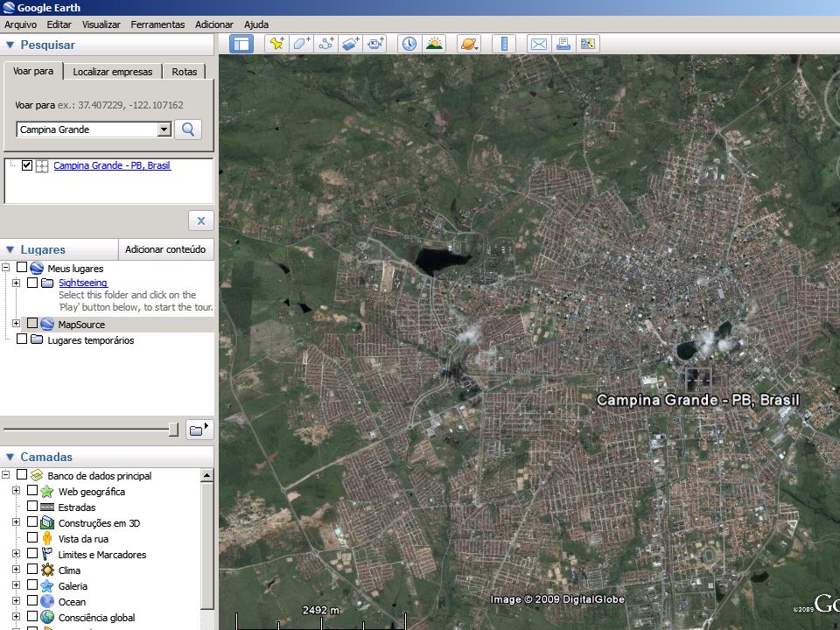Print the current view icon
The width and height of the screenshot is (840, 630).
(x=563, y=44)
